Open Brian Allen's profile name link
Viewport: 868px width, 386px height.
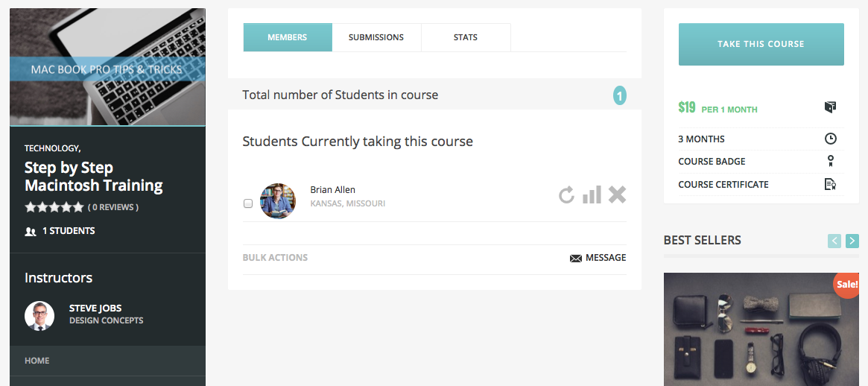[x=333, y=190]
